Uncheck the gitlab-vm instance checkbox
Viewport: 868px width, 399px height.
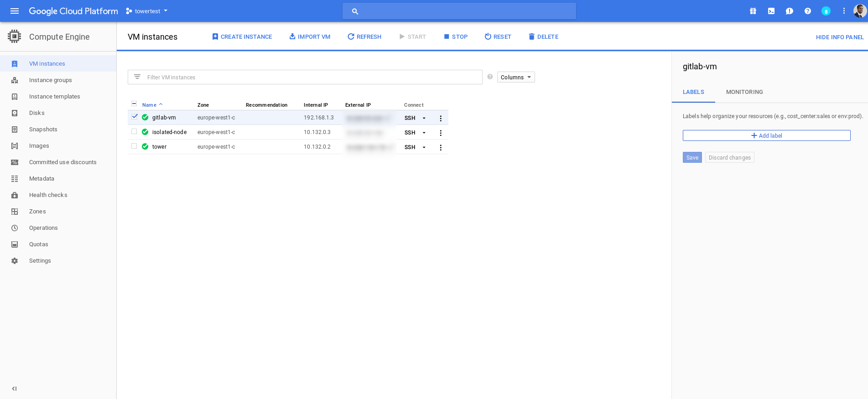134,117
